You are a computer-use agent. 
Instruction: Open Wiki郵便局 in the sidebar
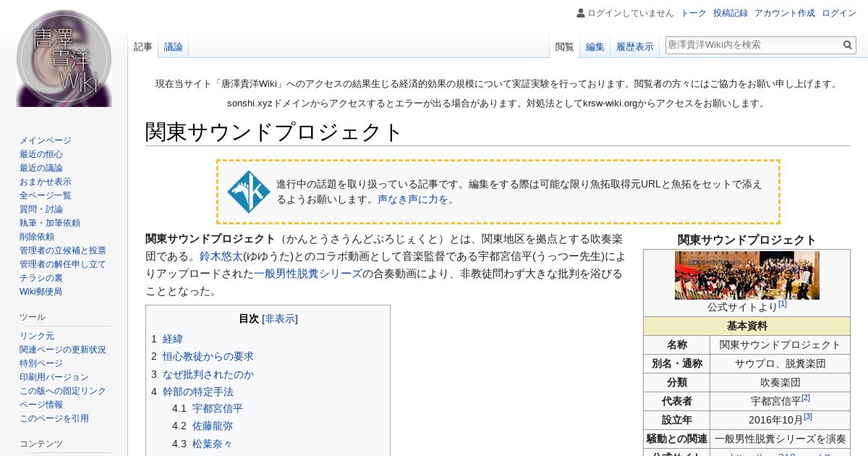pos(41,292)
